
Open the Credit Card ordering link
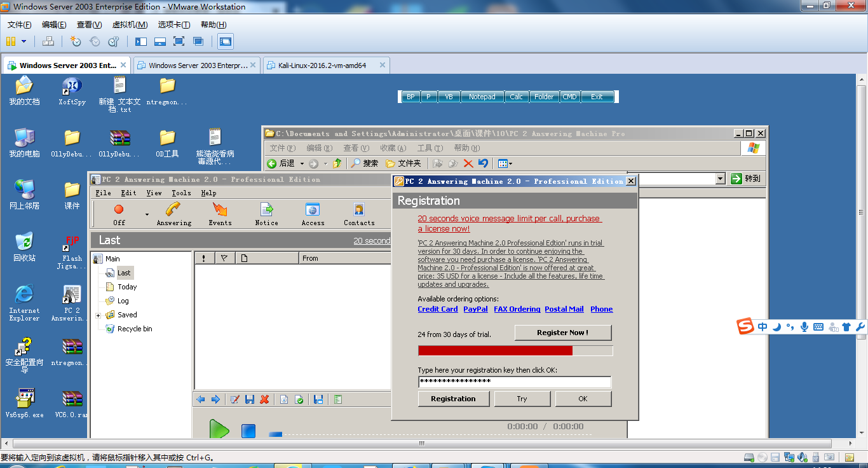coord(438,309)
